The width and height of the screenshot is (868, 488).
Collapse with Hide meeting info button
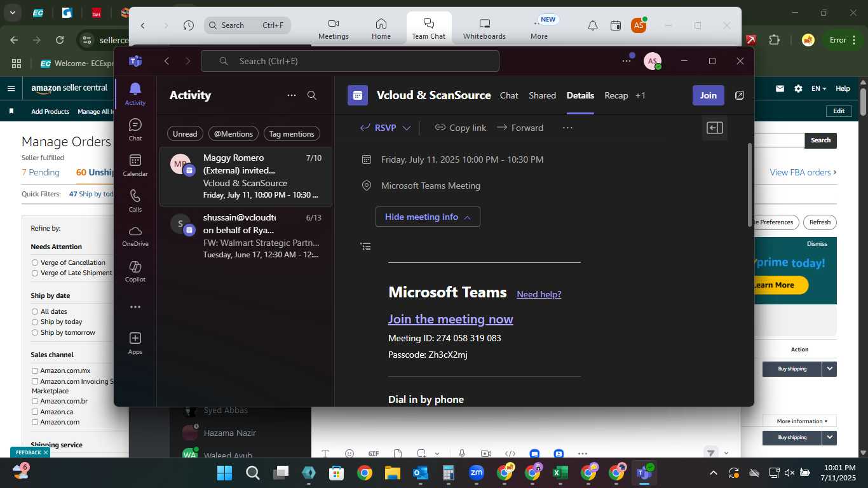(428, 217)
